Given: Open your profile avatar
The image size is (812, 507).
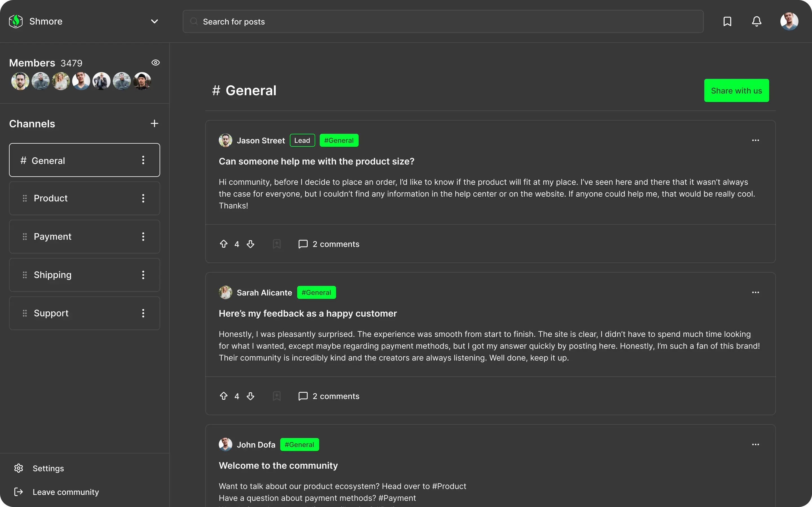Looking at the screenshot, I should pos(789,21).
